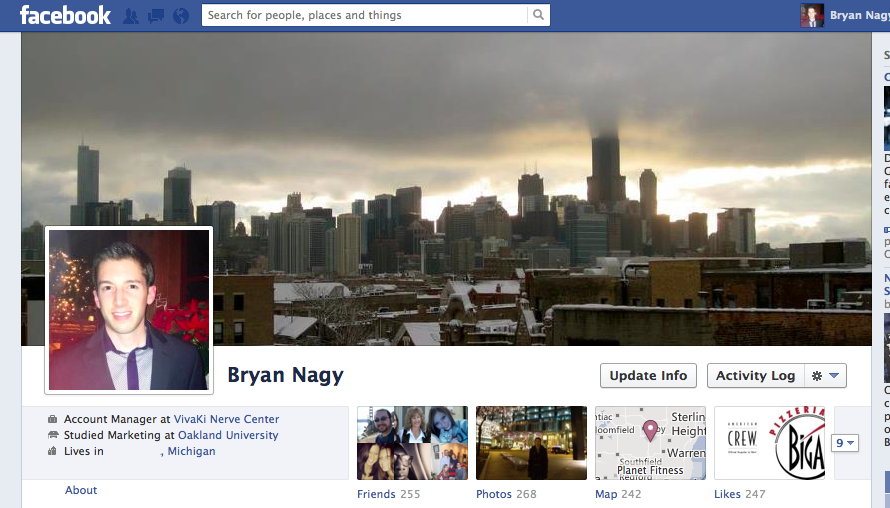This screenshot has width=890, height=508.
Task: Open the messages icon in the top bar
Action: [155, 16]
